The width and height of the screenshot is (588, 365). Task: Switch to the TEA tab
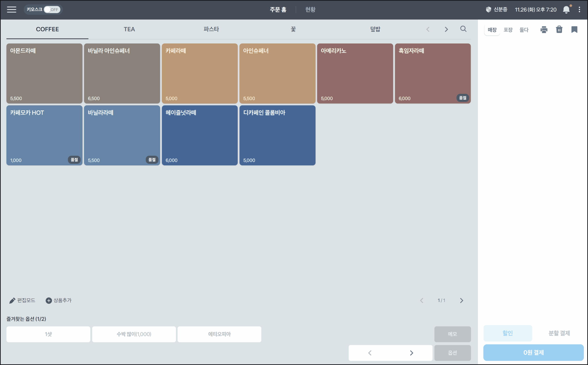[129, 29]
